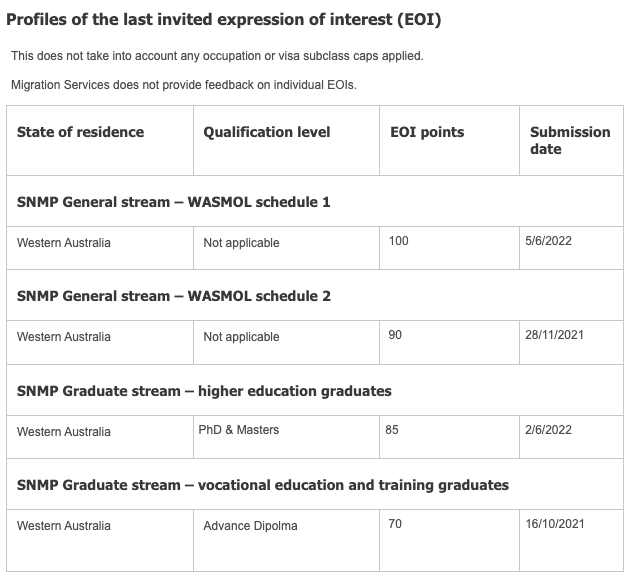The height and width of the screenshot is (583, 637).
Task: Select the Submission date column header
Action: click(x=570, y=141)
